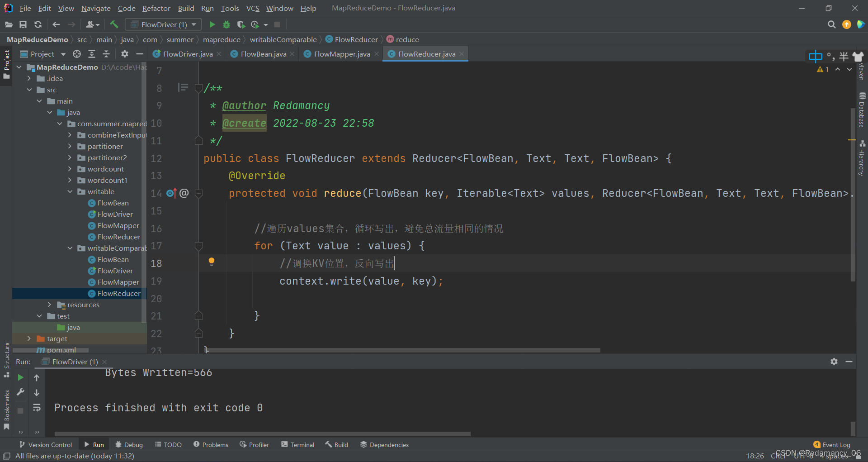Open the Maven side panel
Viewport: 868px width, 462px height.
[x=862, y=71]
